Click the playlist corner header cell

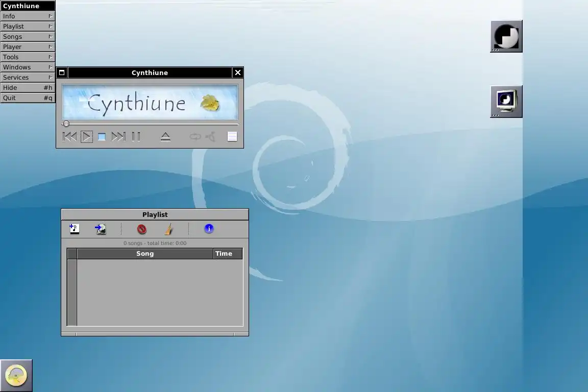coord(72,254)
